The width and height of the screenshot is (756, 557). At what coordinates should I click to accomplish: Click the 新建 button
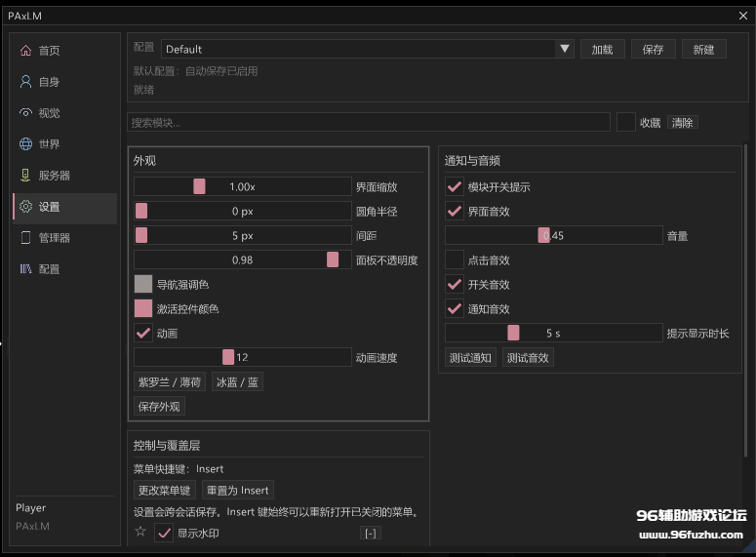pos(703,49)
